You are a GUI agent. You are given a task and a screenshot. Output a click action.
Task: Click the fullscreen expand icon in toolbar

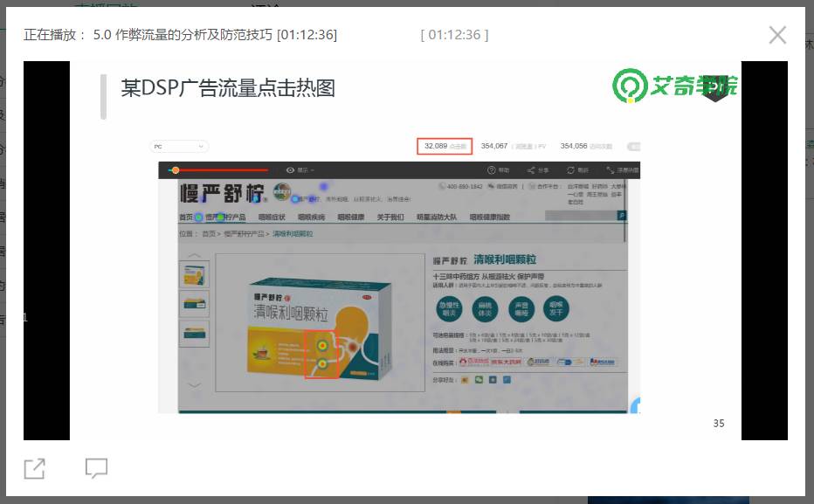point(610,169)
